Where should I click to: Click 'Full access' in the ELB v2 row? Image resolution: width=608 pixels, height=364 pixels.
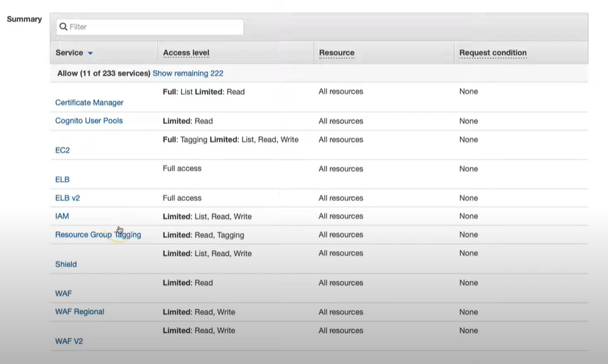click(182, 198)
